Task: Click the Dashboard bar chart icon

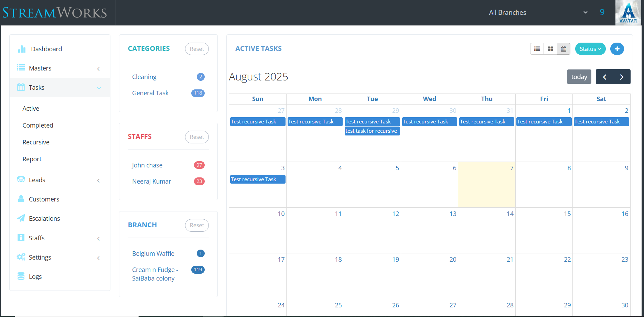Action: 22,49
